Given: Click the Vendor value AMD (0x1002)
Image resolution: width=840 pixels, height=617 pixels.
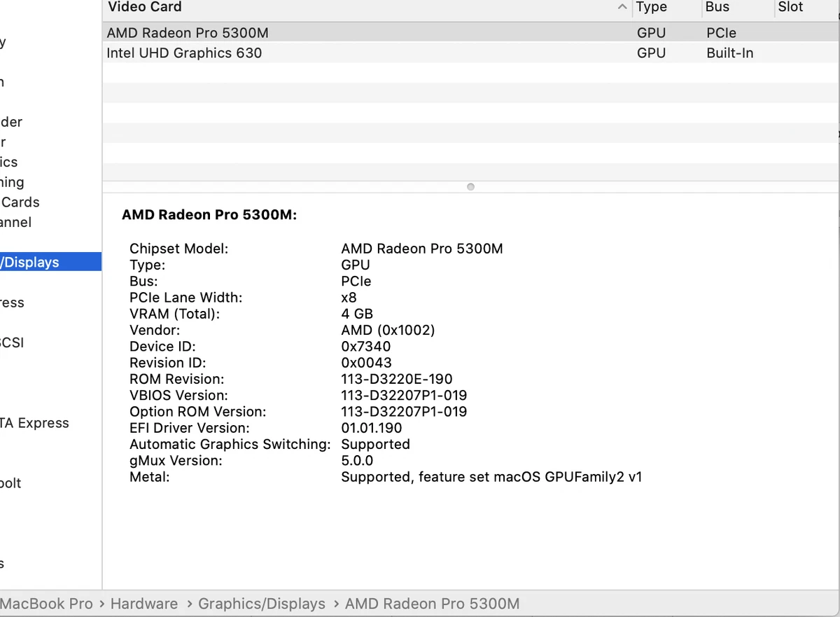Looking at the screenshot, I should 388,330.
